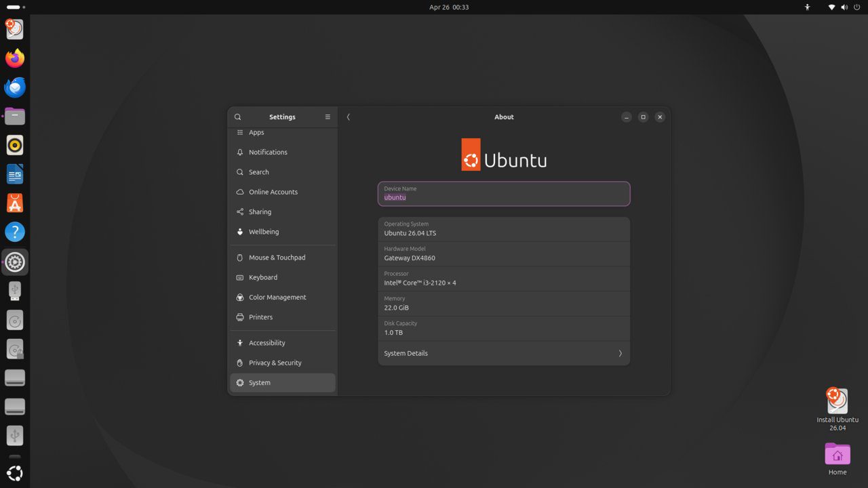The height and width of the screenshot is (488, 868).
Task: Open Color Management panel
Action: click(283, 297)
